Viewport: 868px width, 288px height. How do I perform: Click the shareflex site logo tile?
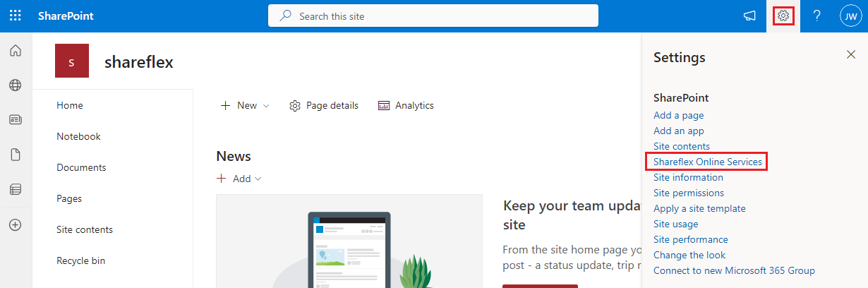pos(72,61)
